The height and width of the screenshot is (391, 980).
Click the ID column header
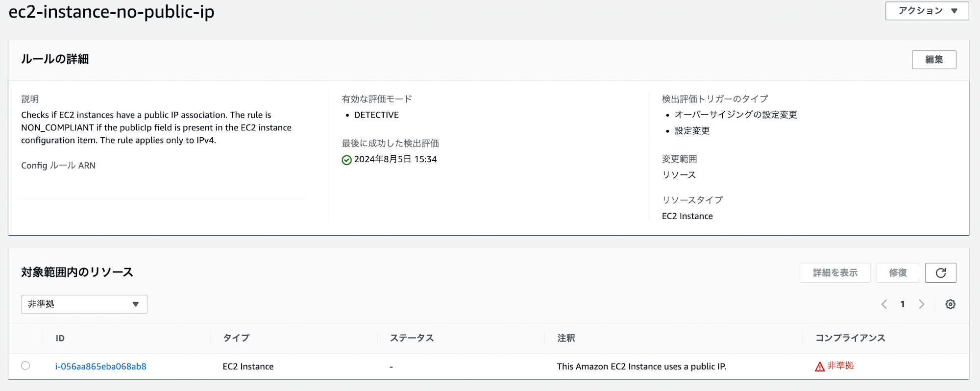click(60, 338)
